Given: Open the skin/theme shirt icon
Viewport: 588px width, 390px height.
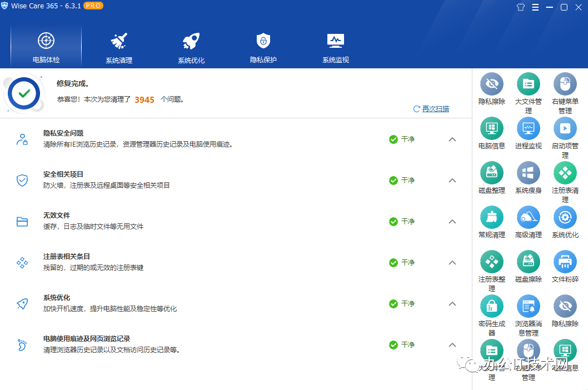Looking at the screenshot, I should (x=521, y=7).
